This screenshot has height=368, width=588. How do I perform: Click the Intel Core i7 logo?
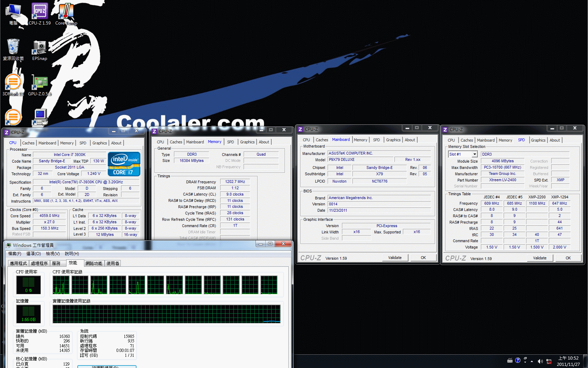pyautogui.click(x=124, y=164)
